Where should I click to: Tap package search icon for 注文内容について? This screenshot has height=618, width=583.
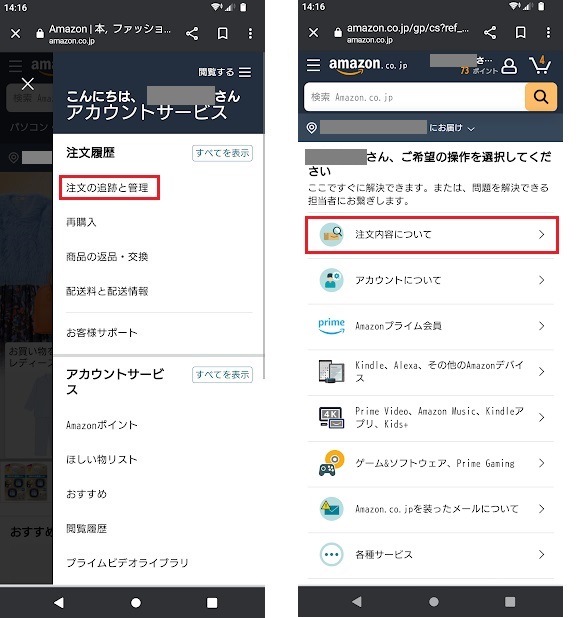[x=331, y=235]
